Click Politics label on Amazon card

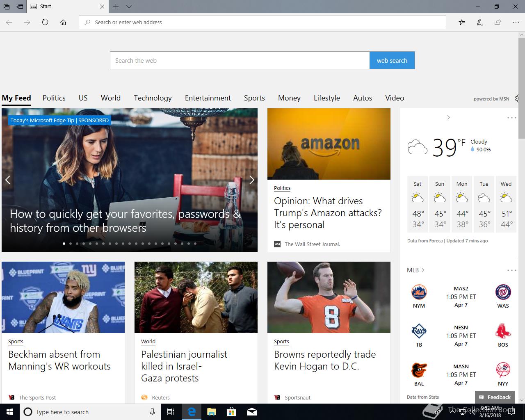pos(282,188)
